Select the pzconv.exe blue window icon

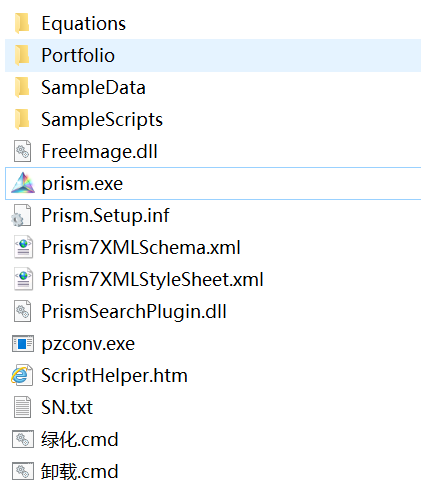23,344
